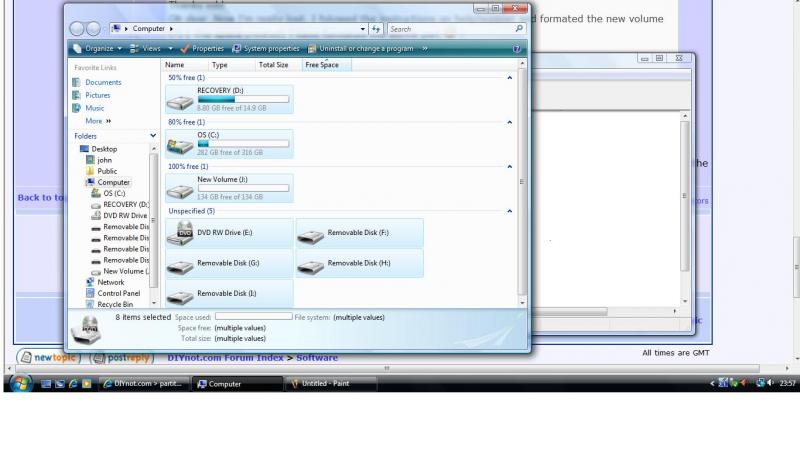Click the Explorer Back navigation button
800x449 pixels.
pyautogui.click(x=78, y=29)
